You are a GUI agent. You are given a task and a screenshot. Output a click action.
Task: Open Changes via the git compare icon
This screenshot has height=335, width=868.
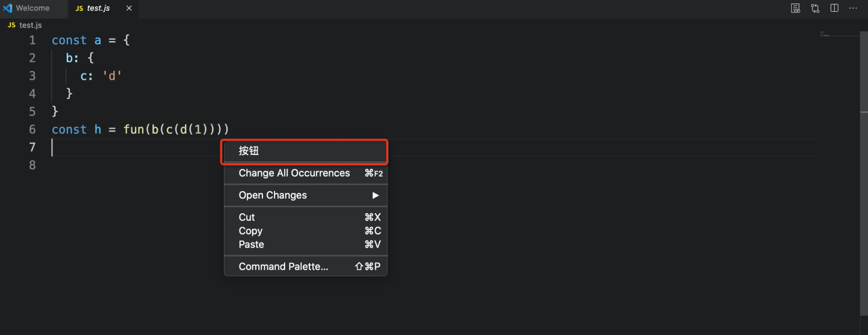tap(815, 8)
